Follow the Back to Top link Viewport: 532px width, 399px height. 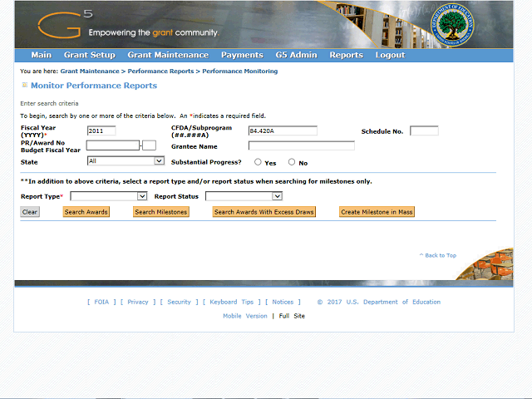pos(438,255)
